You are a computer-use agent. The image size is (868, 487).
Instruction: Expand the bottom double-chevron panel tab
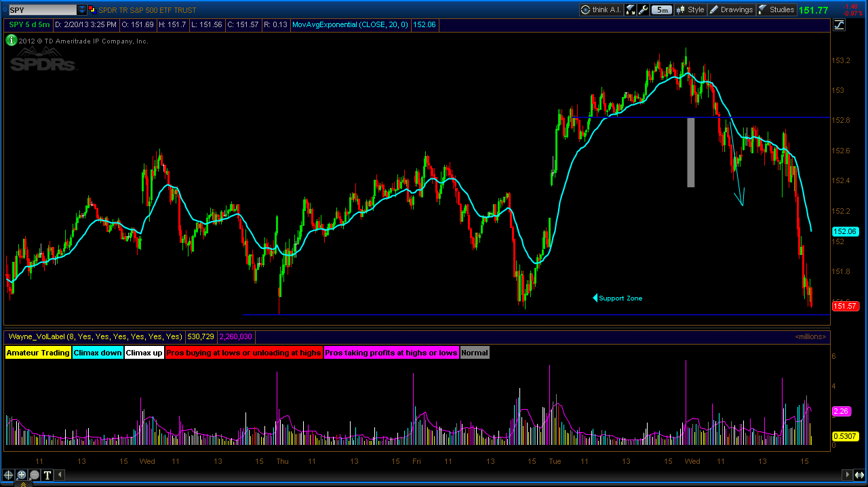(x=24, y=484)
